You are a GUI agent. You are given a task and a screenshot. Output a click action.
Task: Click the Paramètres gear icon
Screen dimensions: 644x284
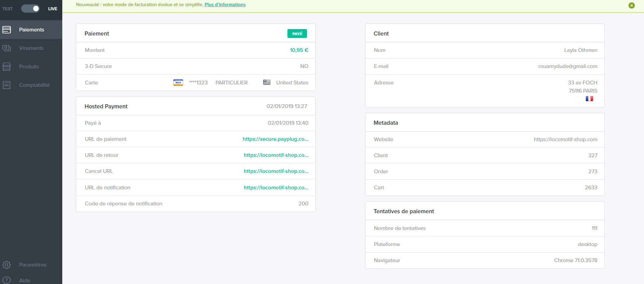point(7,265)
